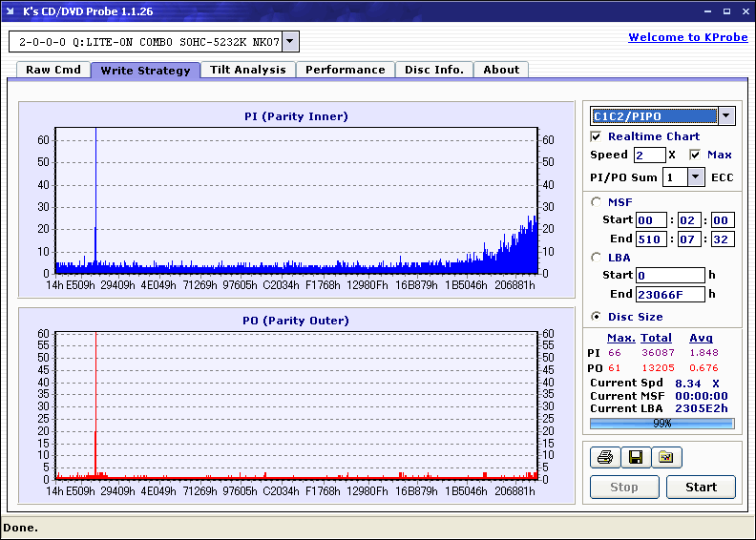Open the drive selection dropdown
Screen dimensions: 756x540
click(x=290, y=42)
